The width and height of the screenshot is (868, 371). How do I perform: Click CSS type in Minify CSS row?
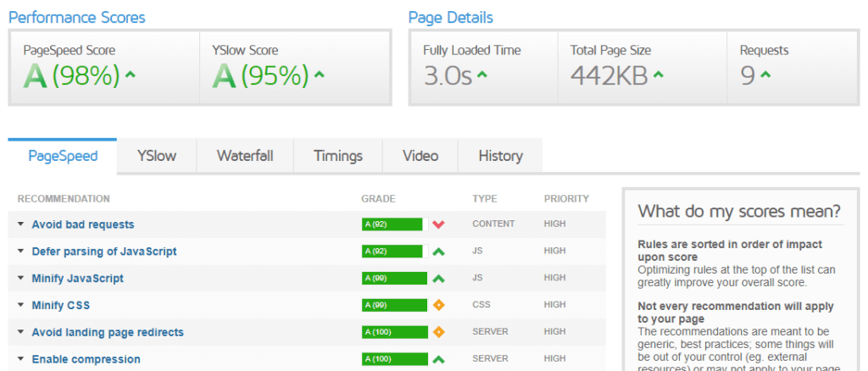(481, 305)
